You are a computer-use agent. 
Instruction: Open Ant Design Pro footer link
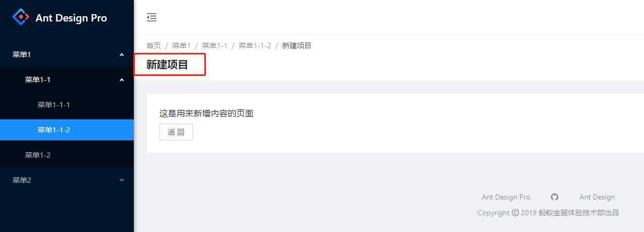point(506,197)
